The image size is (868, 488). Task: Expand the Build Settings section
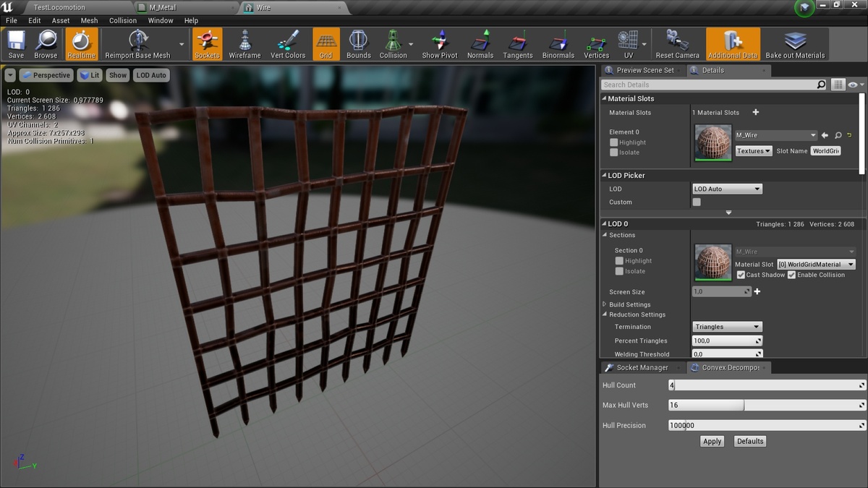[x=605, y=304]
